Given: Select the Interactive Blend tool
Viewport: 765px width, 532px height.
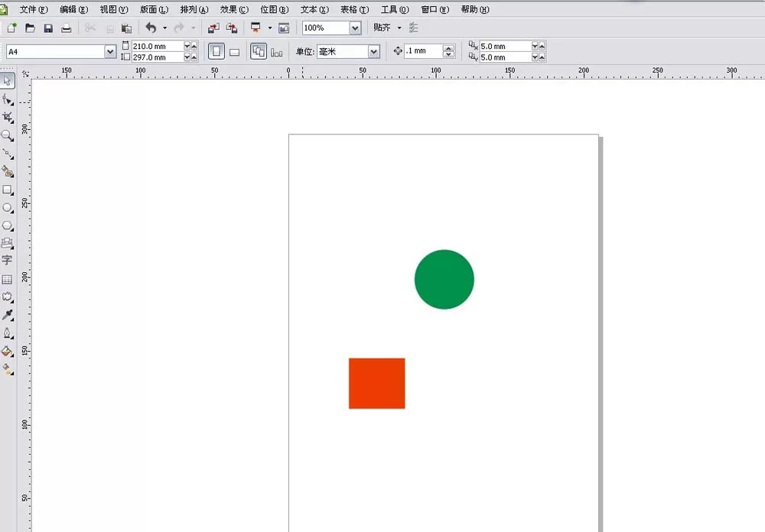Looking at the screenshot, I should (x=8, y=297).
